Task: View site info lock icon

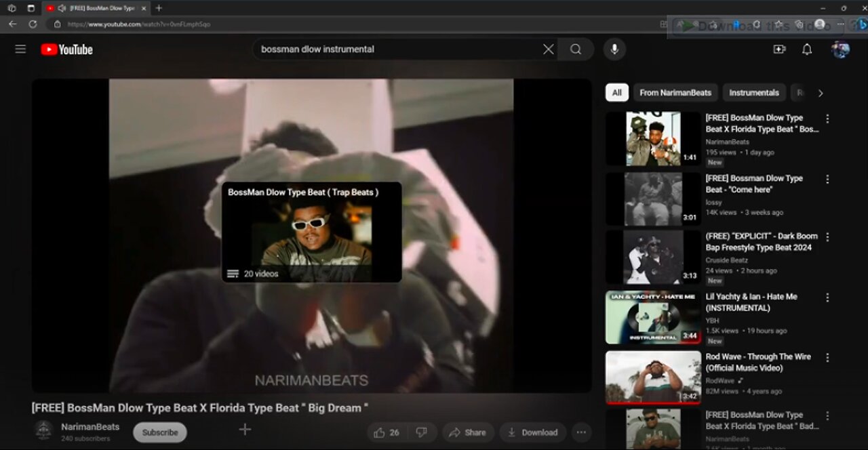Action: [x=57, y=24]
